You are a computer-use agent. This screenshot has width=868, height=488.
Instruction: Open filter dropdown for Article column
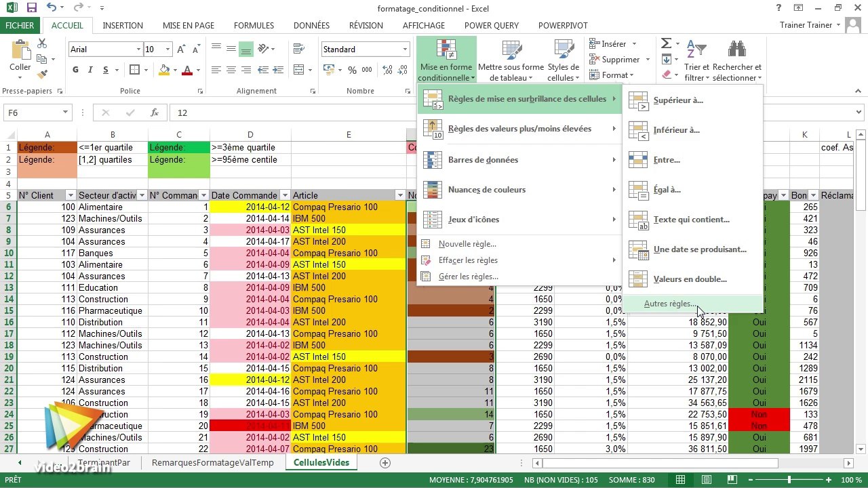399,195
